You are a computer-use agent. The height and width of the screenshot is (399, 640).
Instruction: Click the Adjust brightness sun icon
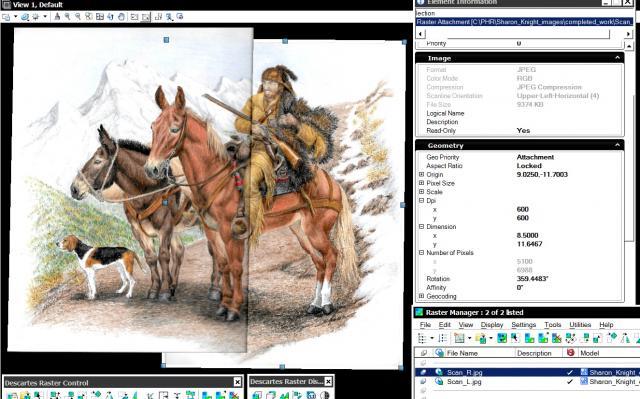tap(36, 17)
